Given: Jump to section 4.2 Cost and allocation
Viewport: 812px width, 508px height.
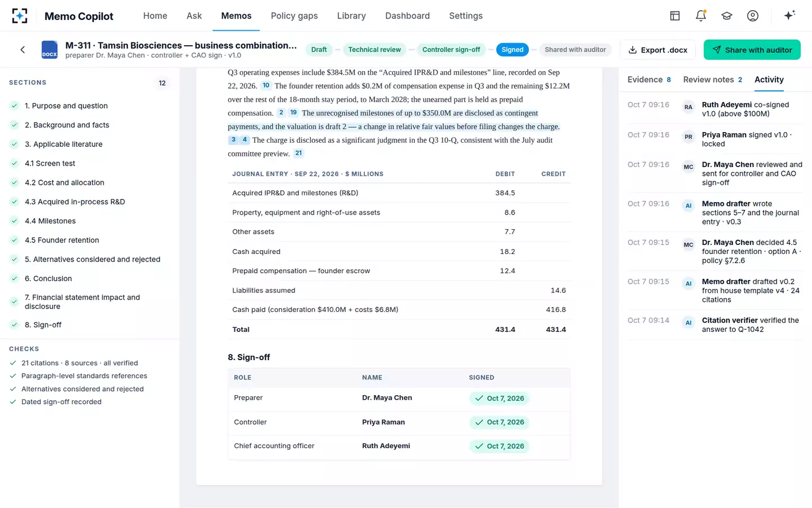Looking at the screenshot, I should tap(90, 182).
